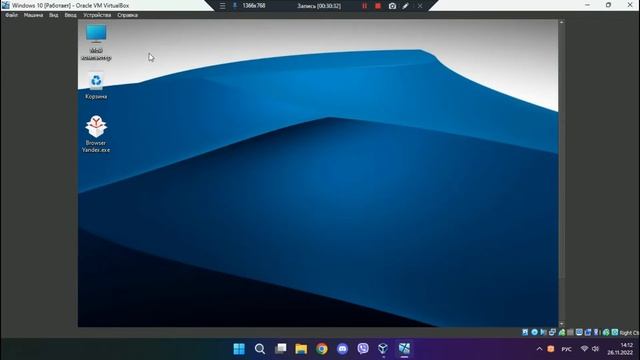The image size is (640, 360).
Task: Open the clock and date flyout
Action: point(620,349)
